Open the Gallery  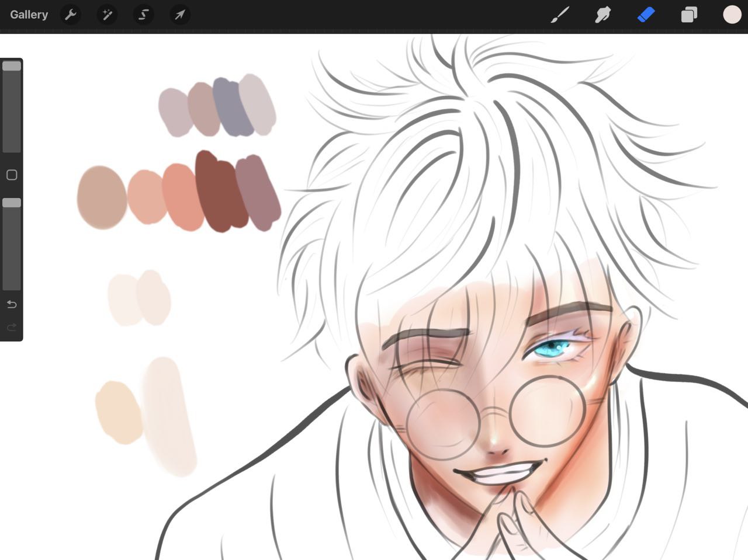pyautogui.click(x=29, y=15)
